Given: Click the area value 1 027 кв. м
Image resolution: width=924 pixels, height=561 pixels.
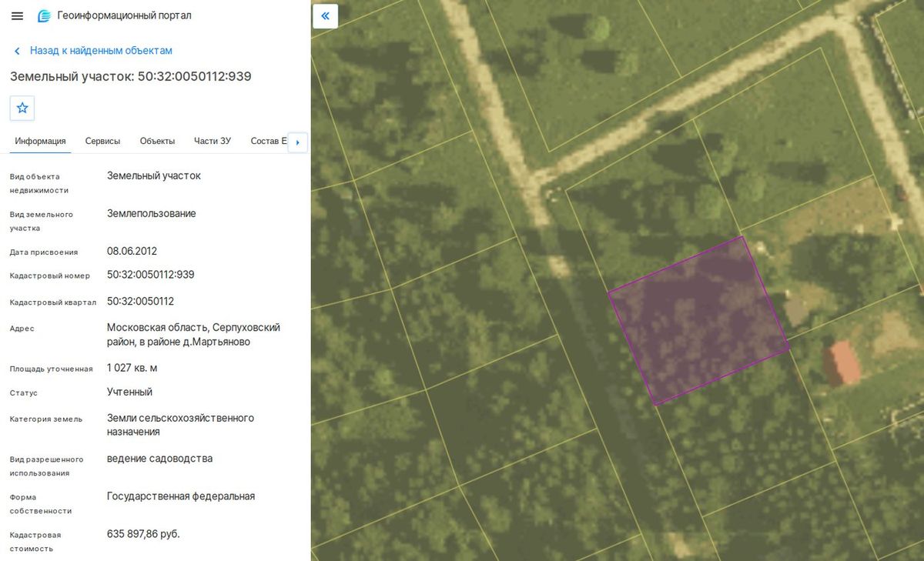Looking at the screenshot, I should (132, 368).
